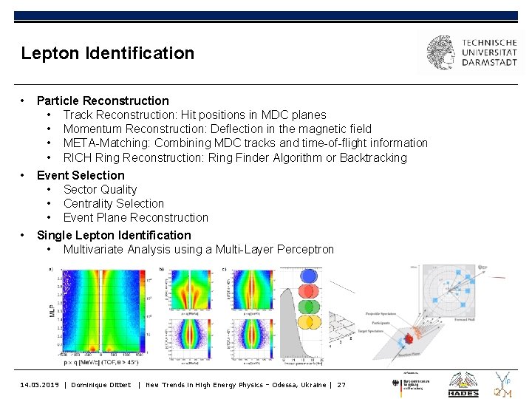
Task: Click footer text 'New Trends in High Energy Physics'
Action: 205,385
